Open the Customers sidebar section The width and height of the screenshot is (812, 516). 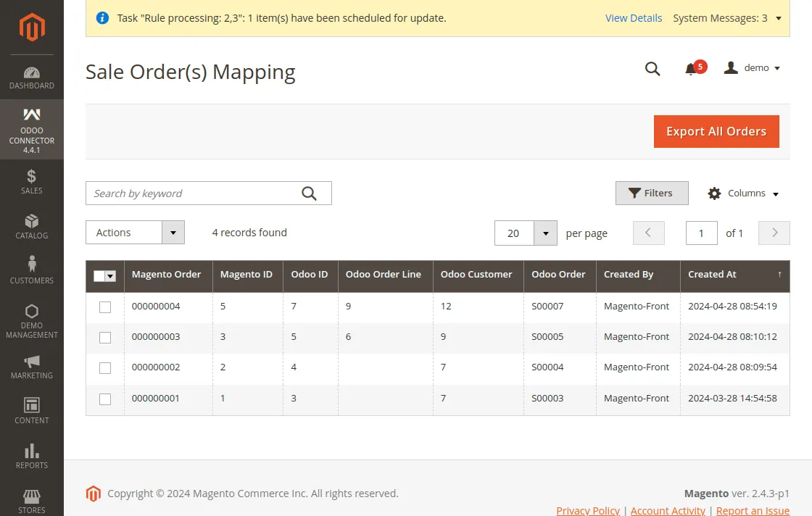[32, 270]
